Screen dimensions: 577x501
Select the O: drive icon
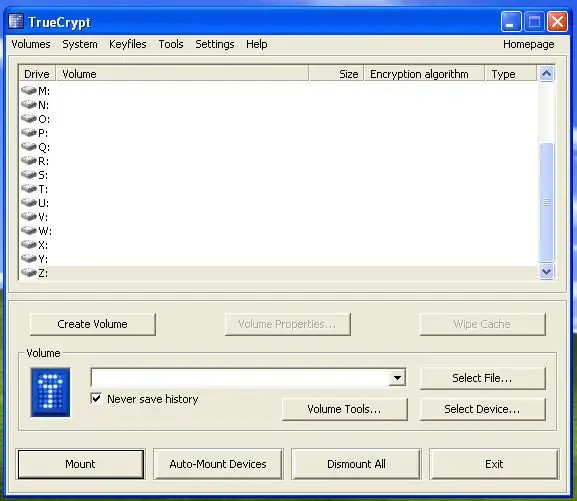point(29,119)
